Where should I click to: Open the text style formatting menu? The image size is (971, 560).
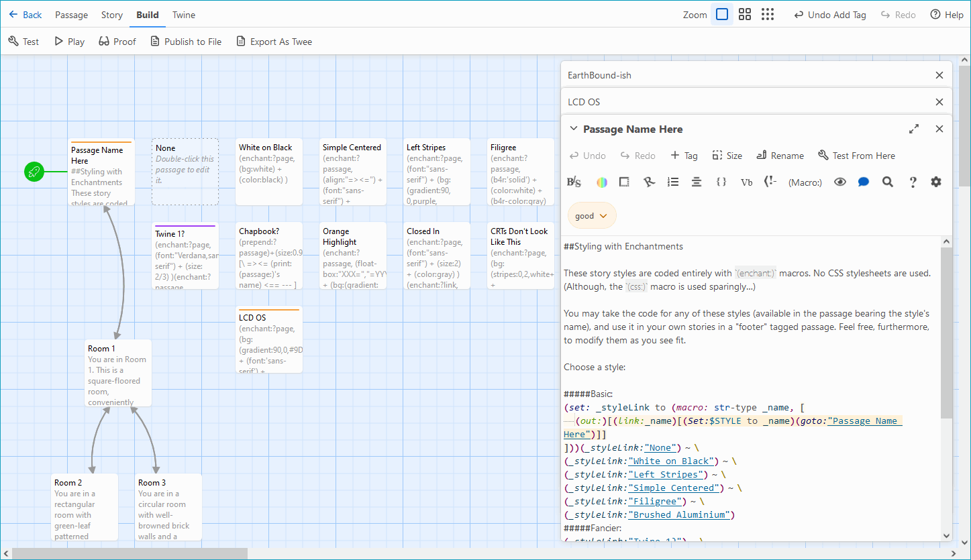pyautogui.click(x=574, y=181)
